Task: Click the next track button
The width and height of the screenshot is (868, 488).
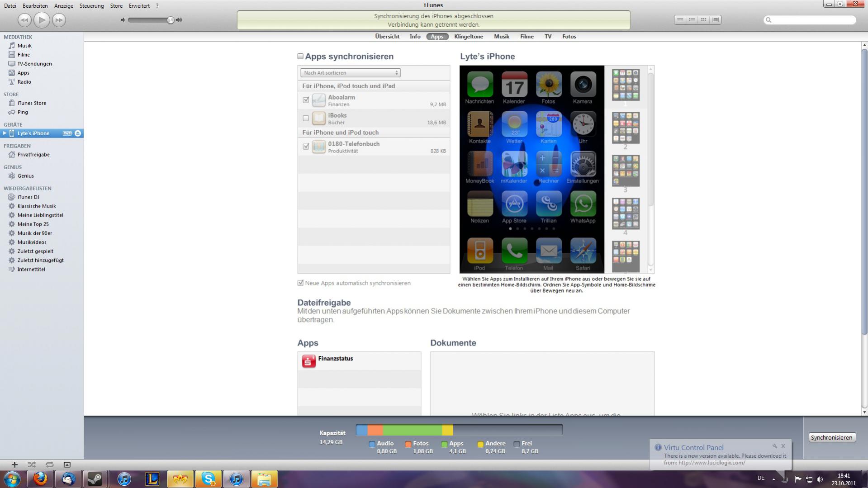Action: [x=59, y=20]
